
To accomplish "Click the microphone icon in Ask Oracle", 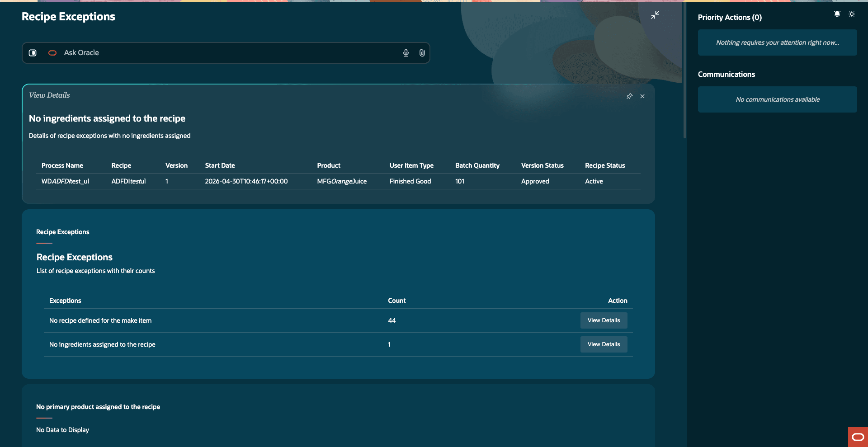I will [406, 53].
